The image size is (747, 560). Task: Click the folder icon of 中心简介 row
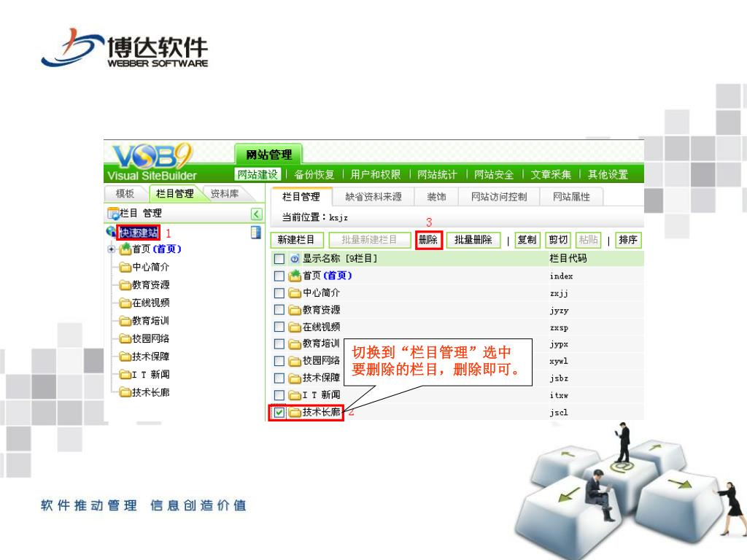295,293
